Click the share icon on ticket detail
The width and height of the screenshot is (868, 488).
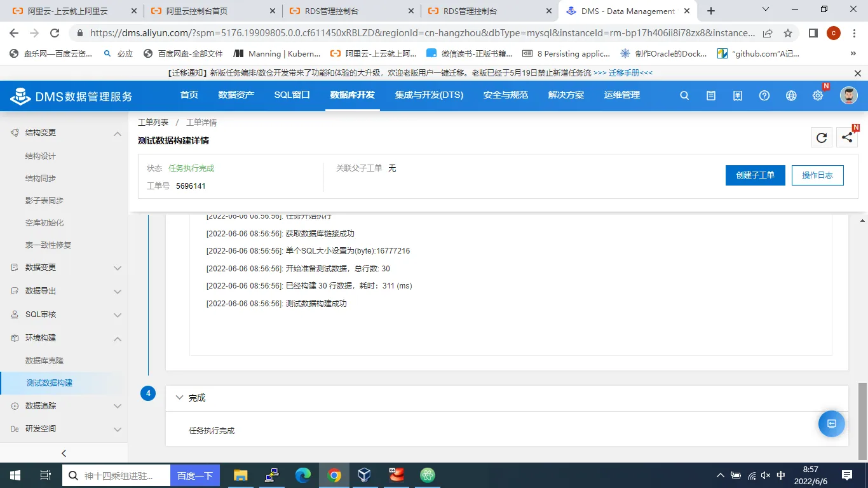pyautogui.click(x=847, y=137)
